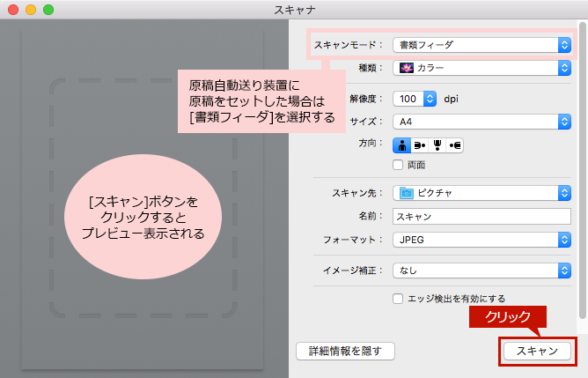This screenshot has height=378, width=588.
Task: Open the スキャンモード dropdown
Action: coord(481,45)
